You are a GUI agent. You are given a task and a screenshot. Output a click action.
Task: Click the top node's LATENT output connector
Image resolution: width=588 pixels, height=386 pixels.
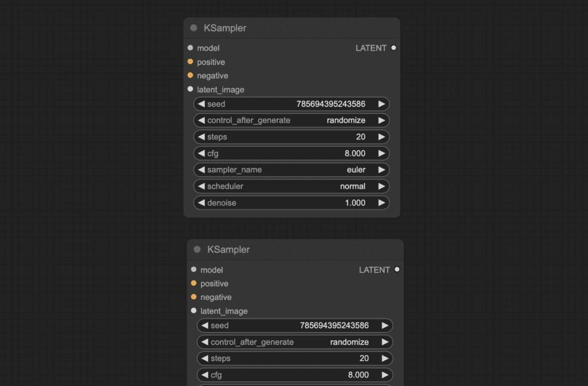(x=393, y=48)
